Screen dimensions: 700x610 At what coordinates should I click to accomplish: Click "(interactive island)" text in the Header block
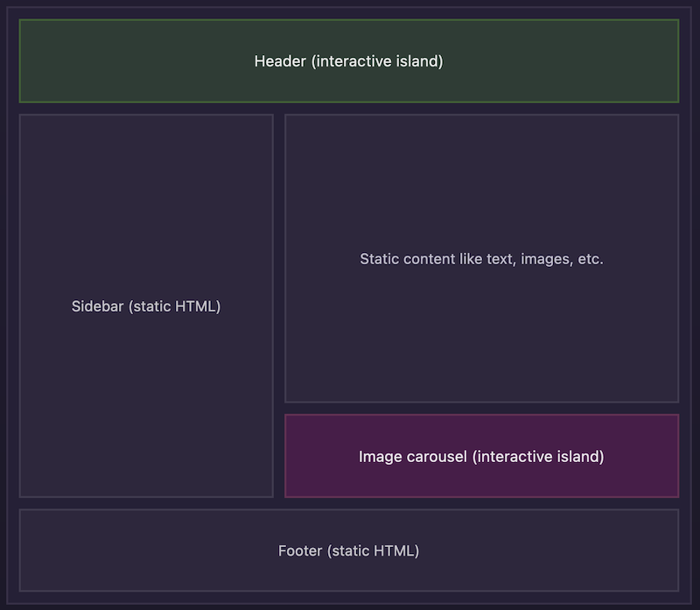(x=377, y=61)
